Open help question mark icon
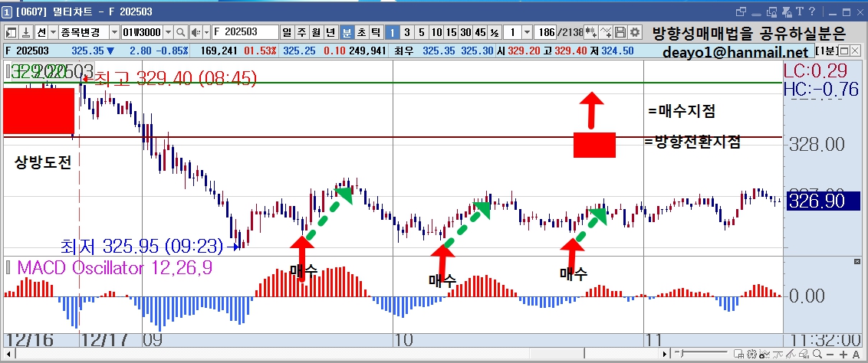 812,11
